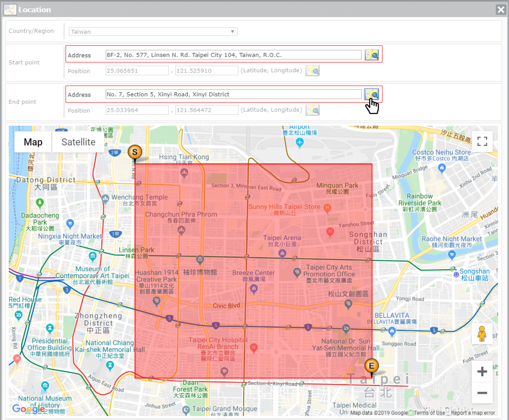Open Terms of Use link

point(429,413)
